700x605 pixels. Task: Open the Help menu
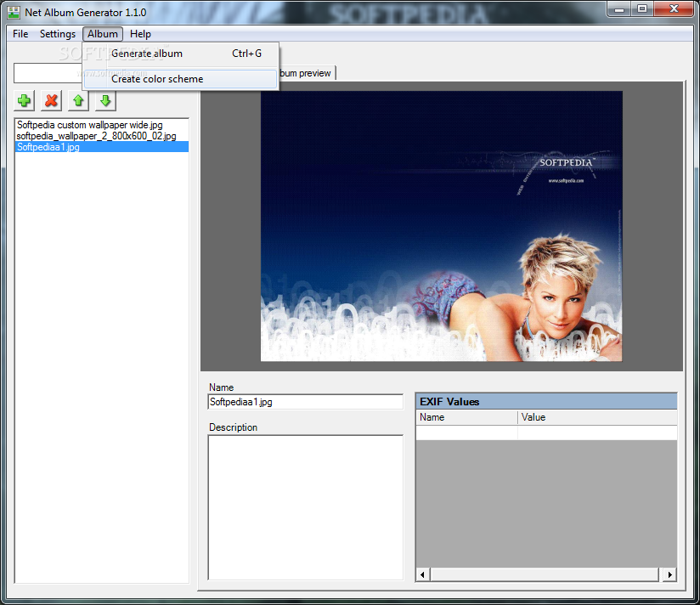pyautogui.click(x=140, y=34)
